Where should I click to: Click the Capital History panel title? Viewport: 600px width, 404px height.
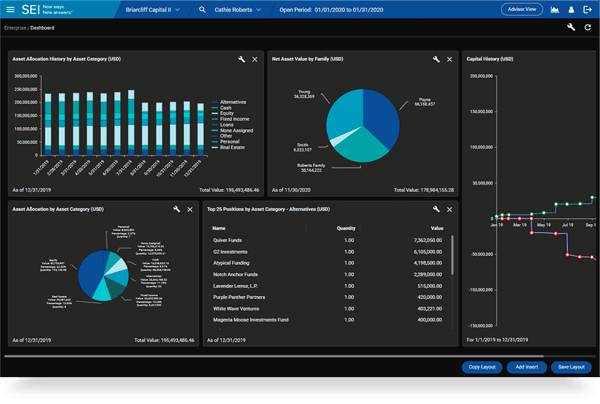[490, 59]
